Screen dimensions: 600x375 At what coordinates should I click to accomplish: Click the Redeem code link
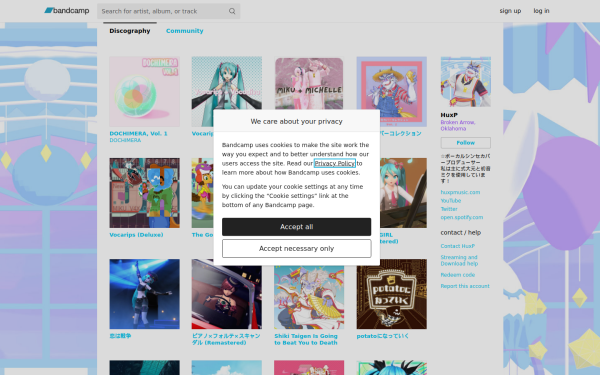pyautogui.click(x=458, y=275)
